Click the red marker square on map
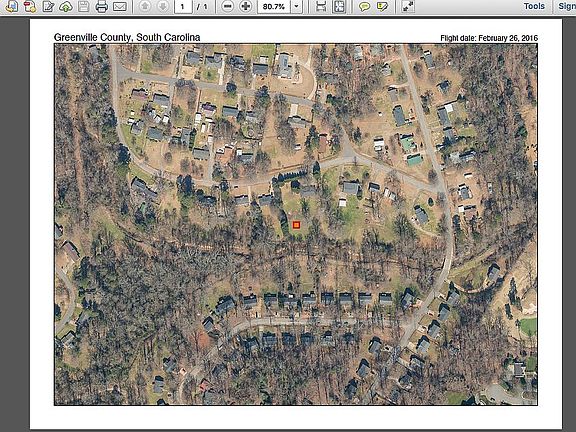The height and width of the screenshot is (432, 576). (296, 225)
